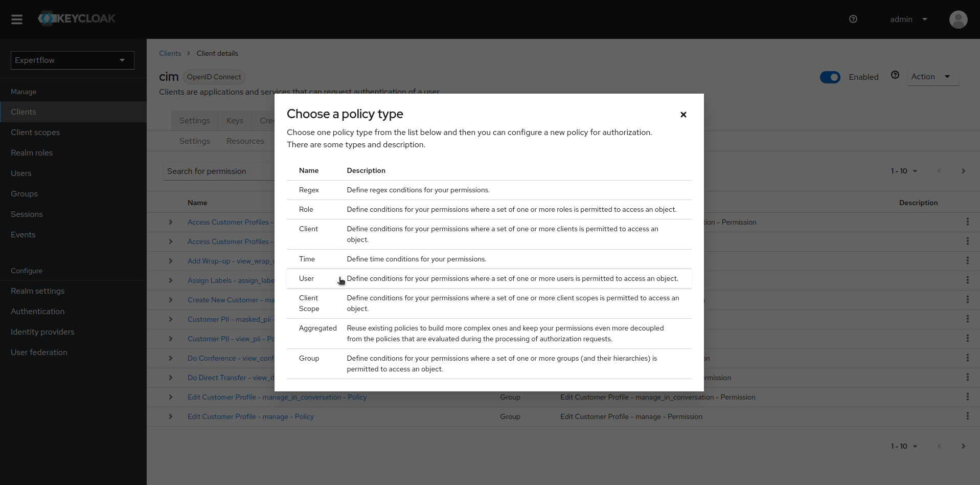Open the kebab menu on the Do Direct Transfer row
This screenshot has height=485, width=980.
pos(968,377)
